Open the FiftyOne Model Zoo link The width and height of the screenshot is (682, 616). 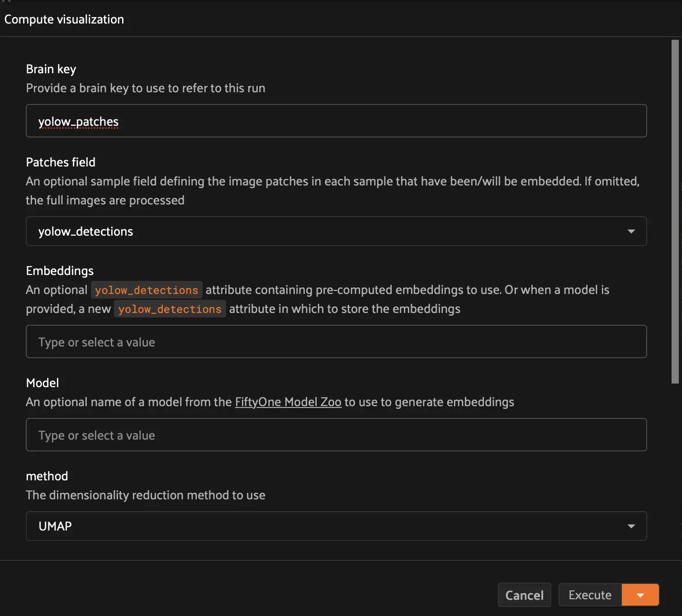(x=288, y=402)
